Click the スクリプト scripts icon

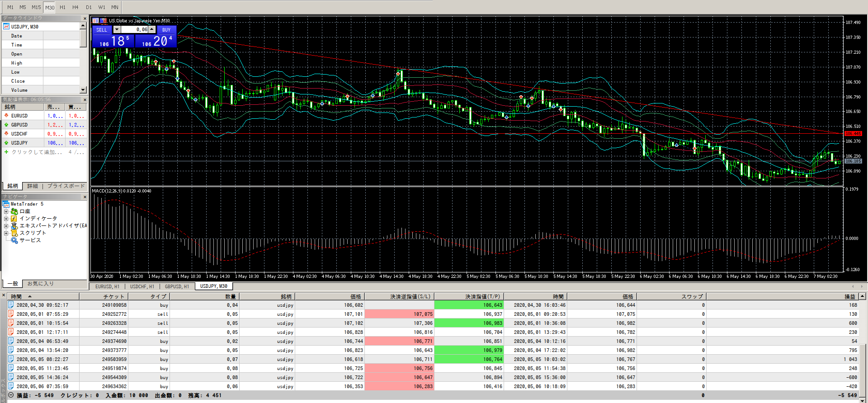pyautogui.click(x=14, y=233)
